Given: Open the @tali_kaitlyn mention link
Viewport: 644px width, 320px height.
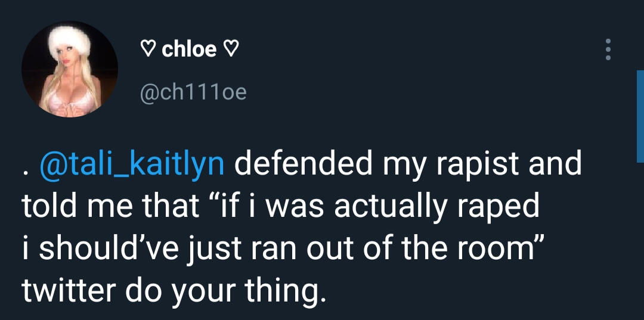Looking at the screenshot, I should (131, 164).
